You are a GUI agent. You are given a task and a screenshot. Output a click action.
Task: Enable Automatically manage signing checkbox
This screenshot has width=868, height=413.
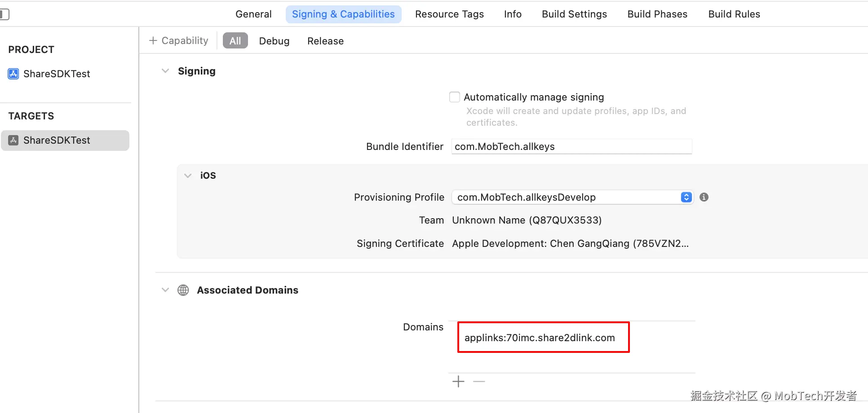455,97
